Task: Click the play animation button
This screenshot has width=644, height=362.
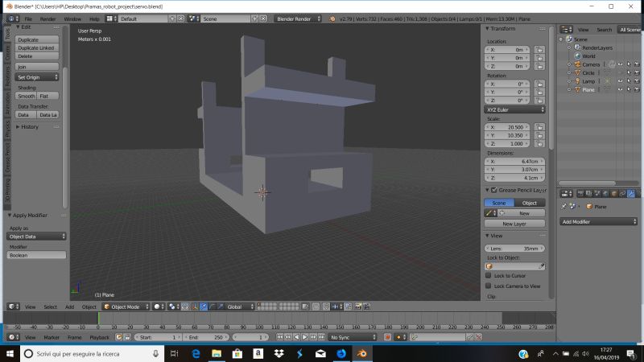Action: click(x=305, y=337)
